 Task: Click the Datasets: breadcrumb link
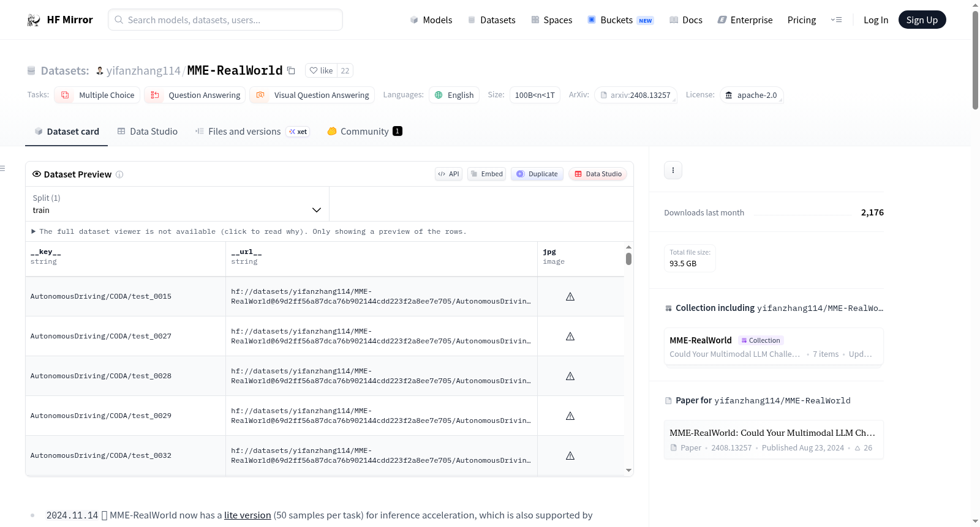point(65,71)
